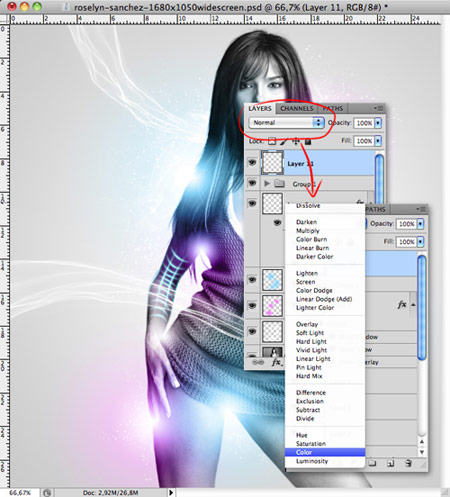Switch to the Channels tab
The image size is (450, 497).
pyautogui.click(x=297, y=108)
